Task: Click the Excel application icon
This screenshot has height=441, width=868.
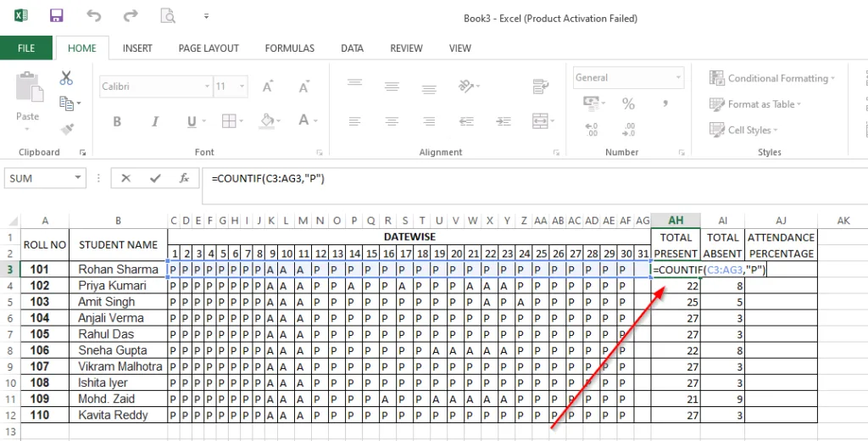Action: (21, 15)
